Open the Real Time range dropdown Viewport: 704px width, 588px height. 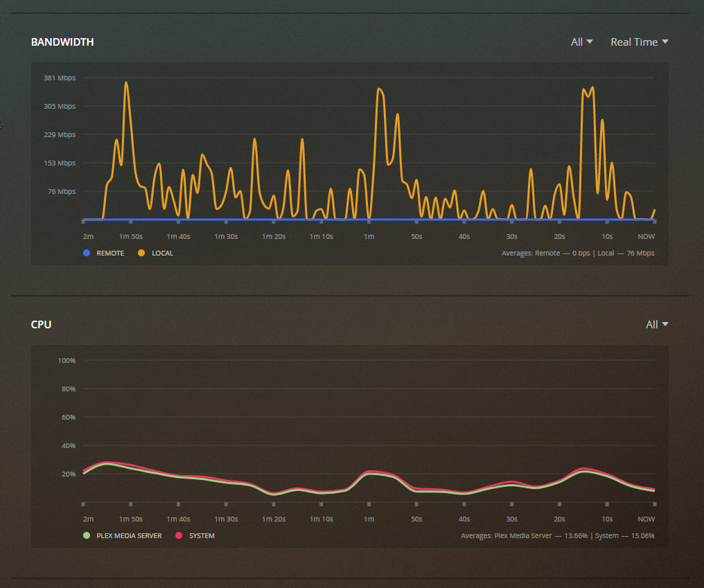639,42
